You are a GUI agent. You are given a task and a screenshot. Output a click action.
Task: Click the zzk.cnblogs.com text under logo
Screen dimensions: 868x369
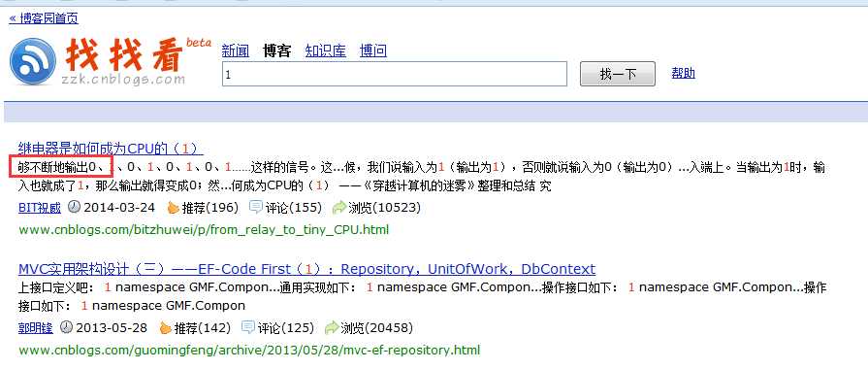(x=123, y=80)
